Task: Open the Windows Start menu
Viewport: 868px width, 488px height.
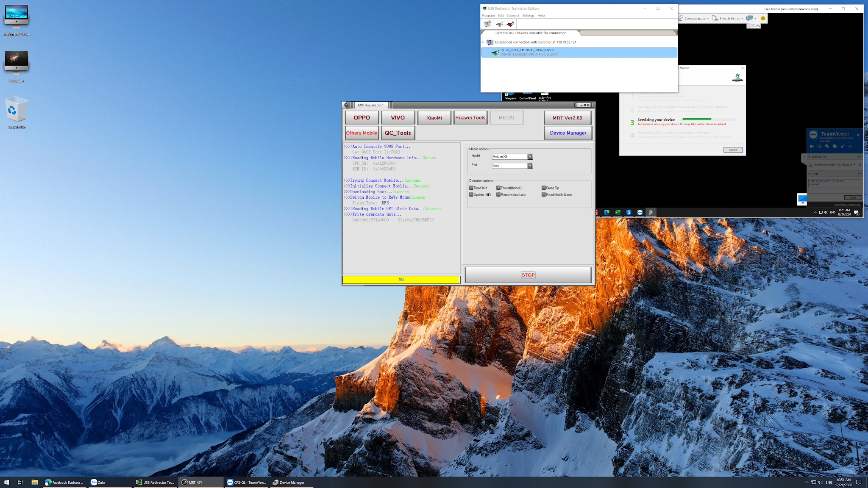Action: click(7, 482)
